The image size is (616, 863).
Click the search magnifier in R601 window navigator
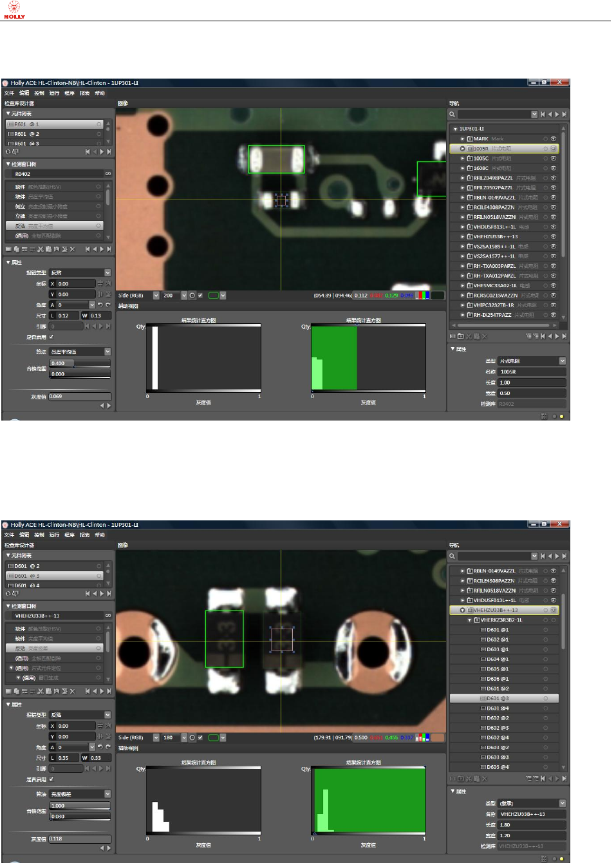tap(453, 114)
